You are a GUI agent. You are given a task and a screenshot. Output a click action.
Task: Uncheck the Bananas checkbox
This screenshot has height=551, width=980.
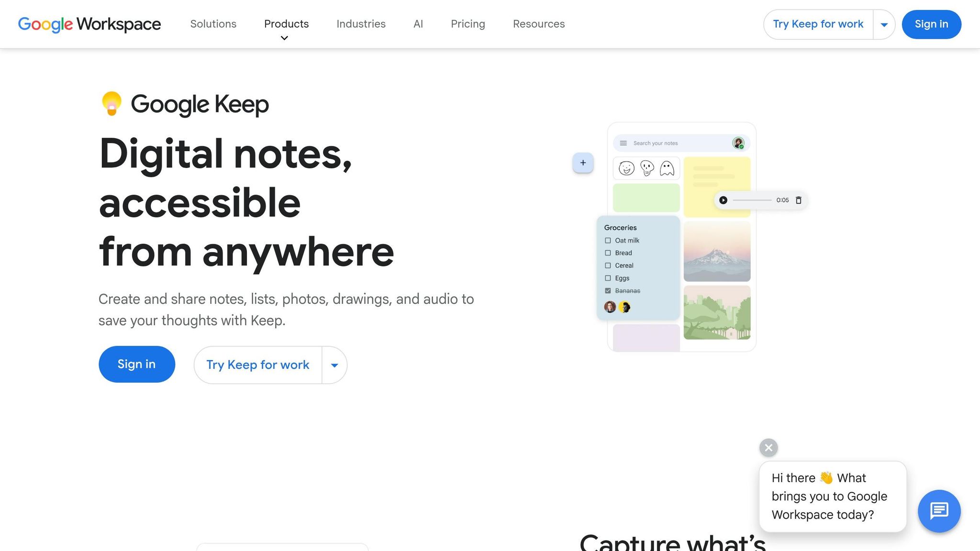[x=608, y=291]
